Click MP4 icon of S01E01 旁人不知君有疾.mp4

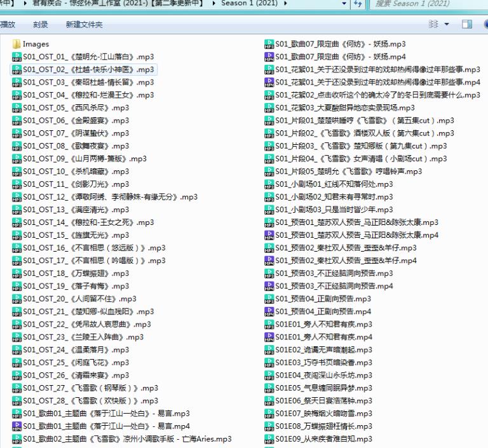pos(269,337)
